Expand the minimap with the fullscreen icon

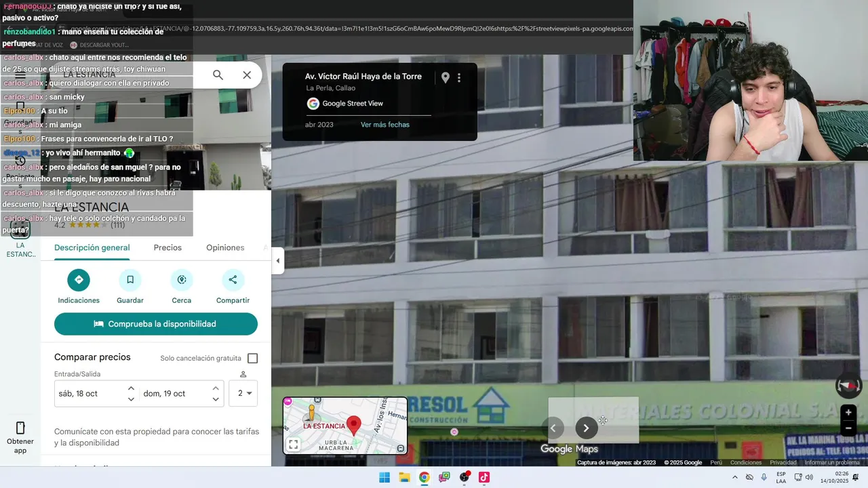(293, 445)
